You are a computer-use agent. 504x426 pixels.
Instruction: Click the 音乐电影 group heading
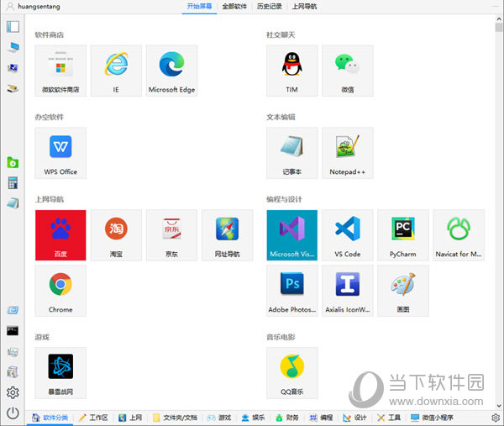(281, 337)
